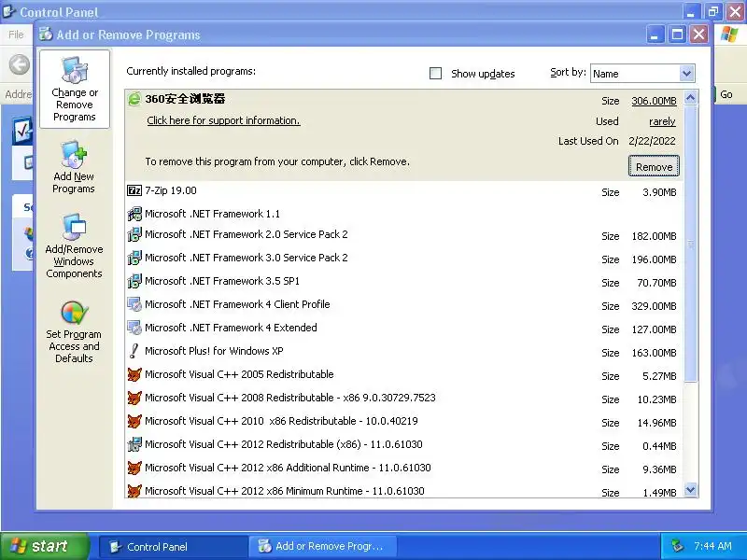This screenshot has width=747, height=560.
Task: Switch to Control Panel taskbar button
Action: (x=172, y=546)
